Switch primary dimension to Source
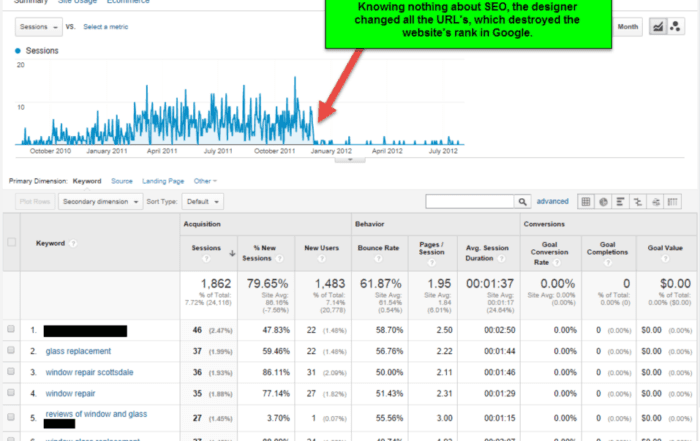The height and width of the screenshot is (441, 700). (122, 181)
